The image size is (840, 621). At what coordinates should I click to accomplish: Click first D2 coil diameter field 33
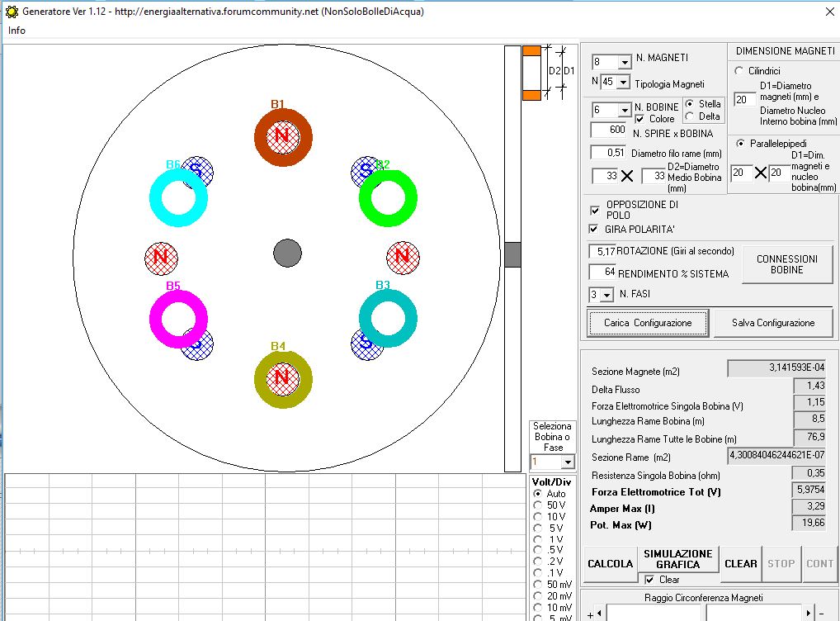(x=606, y=175)
